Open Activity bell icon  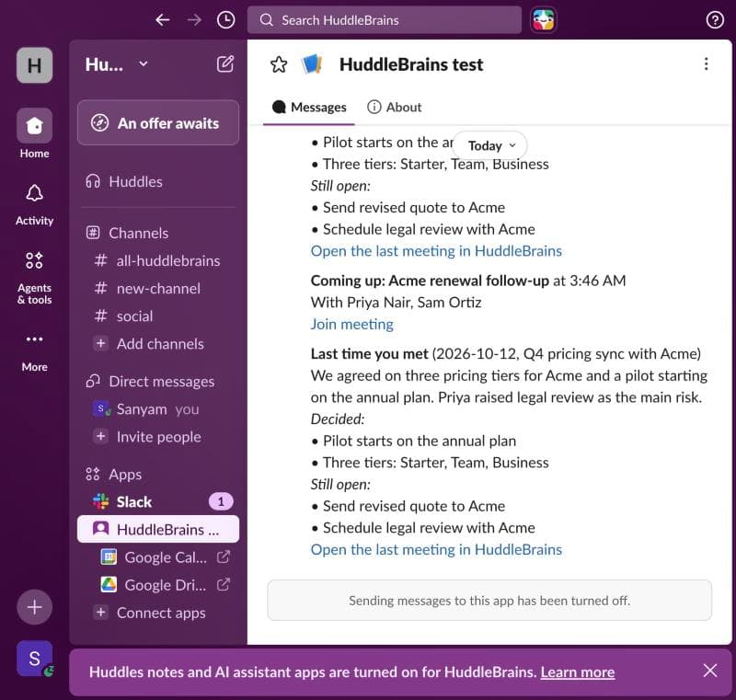click(34, 204)
